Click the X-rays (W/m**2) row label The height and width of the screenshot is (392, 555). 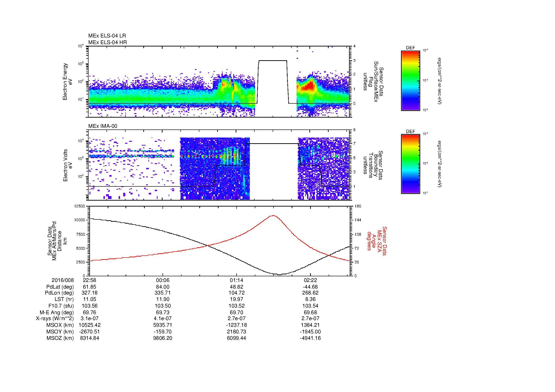(x=55, y=318)
